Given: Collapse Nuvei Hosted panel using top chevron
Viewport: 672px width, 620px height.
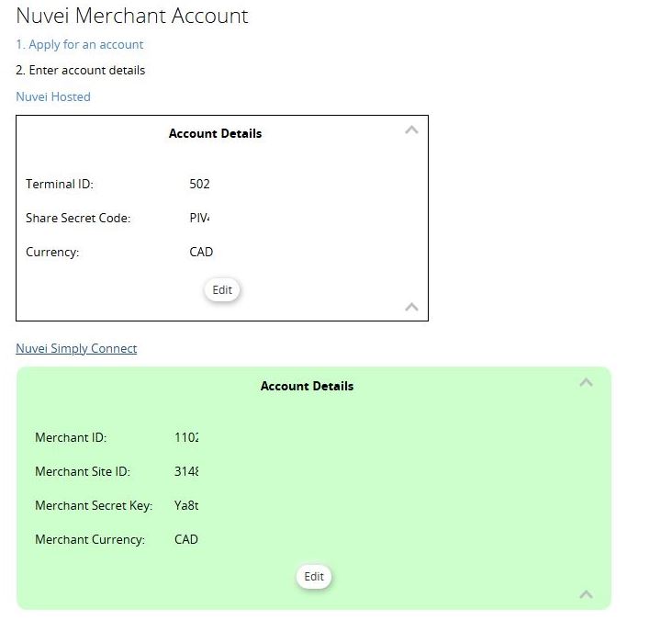Looking at the screenshot, I should [x=411, y=130].
